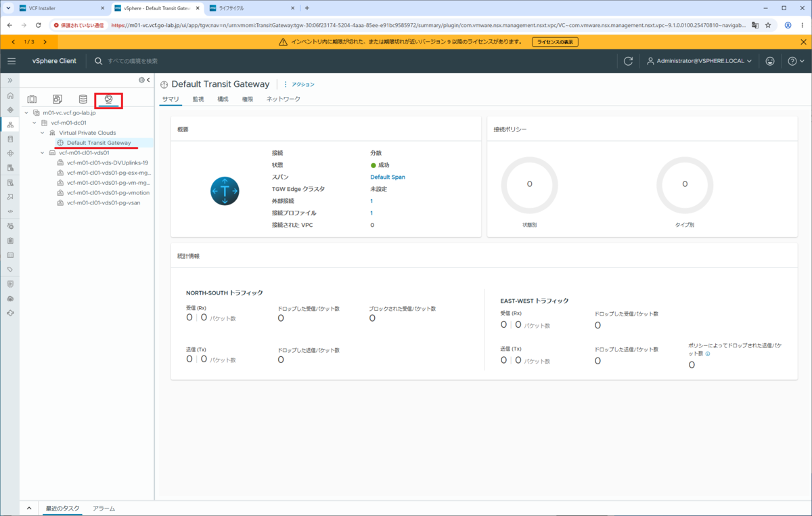Switch to Hosts and Clusters inventory view
812x516 pixels.
32,100
